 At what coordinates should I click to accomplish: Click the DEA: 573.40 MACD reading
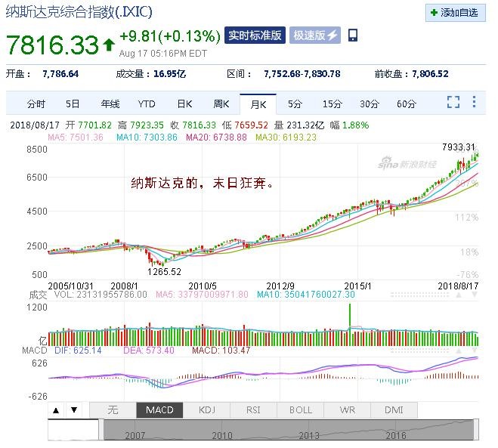(x=149, y=351)
